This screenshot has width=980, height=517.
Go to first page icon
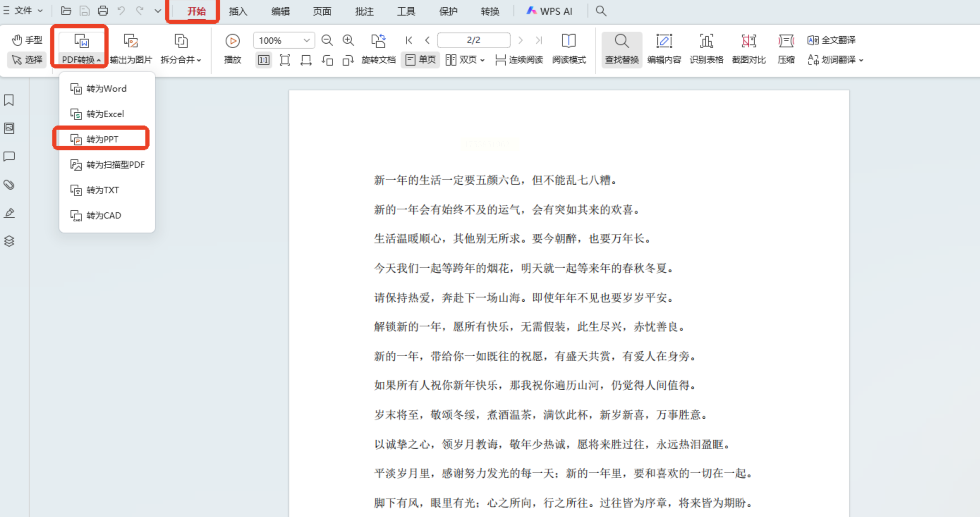point(409,40)
